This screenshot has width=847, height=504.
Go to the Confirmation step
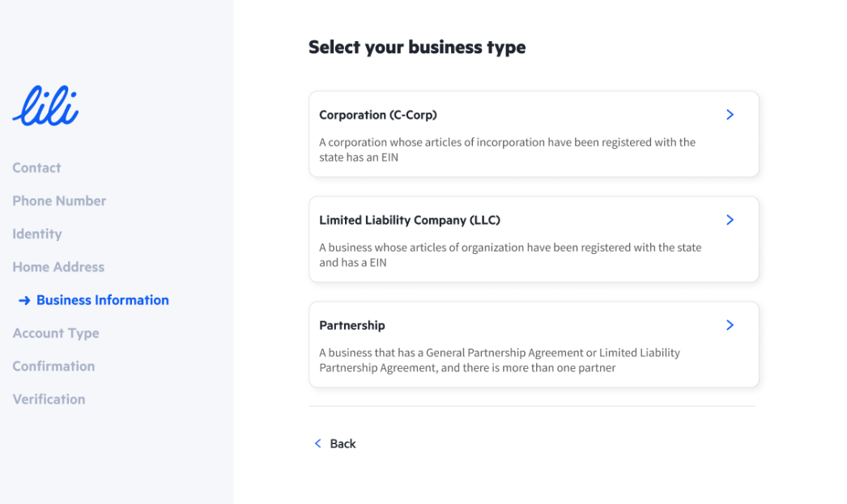point(53,366)
